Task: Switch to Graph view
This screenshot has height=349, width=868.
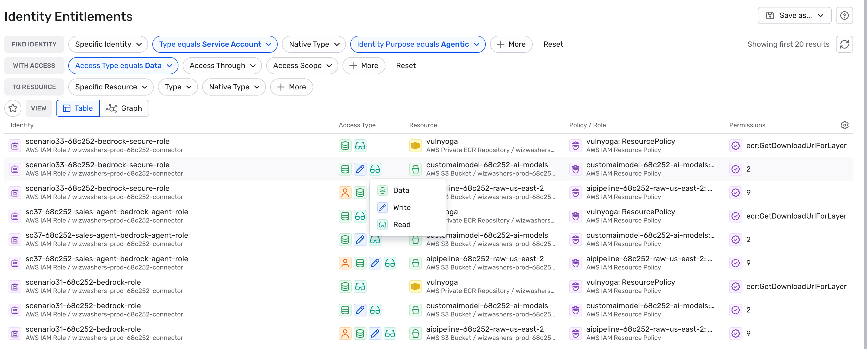Action: [124, 108]
